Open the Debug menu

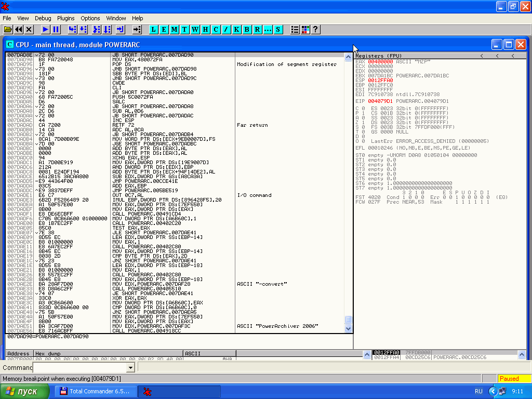point(43,18)
